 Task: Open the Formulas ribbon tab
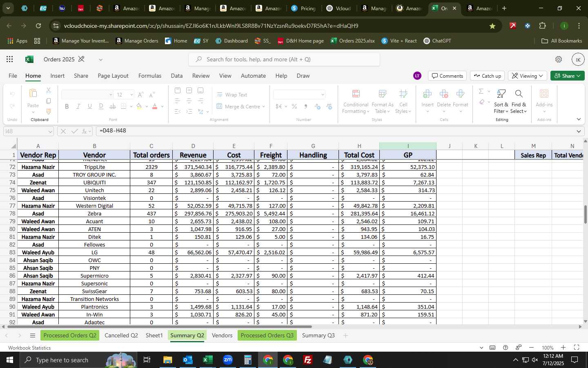150,76
